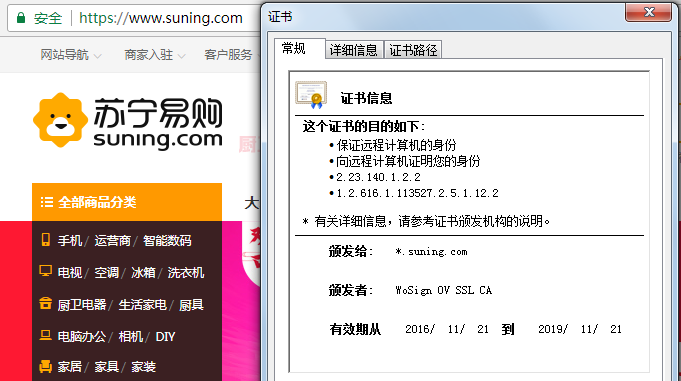Viewport: 681px width, 381px height.
Task: Click the validity end date 2019/11/21
Action: (x=580, y=329)
